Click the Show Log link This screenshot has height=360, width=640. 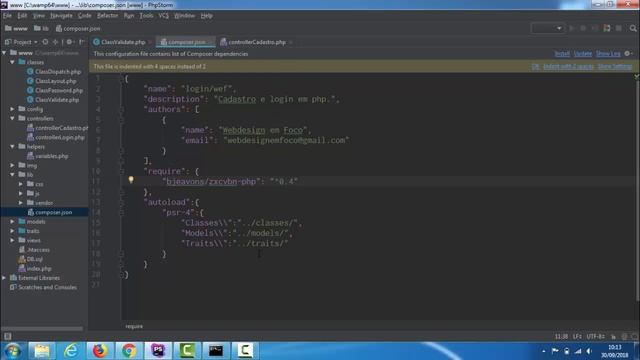pyautogui.click(x=608, y=54)
